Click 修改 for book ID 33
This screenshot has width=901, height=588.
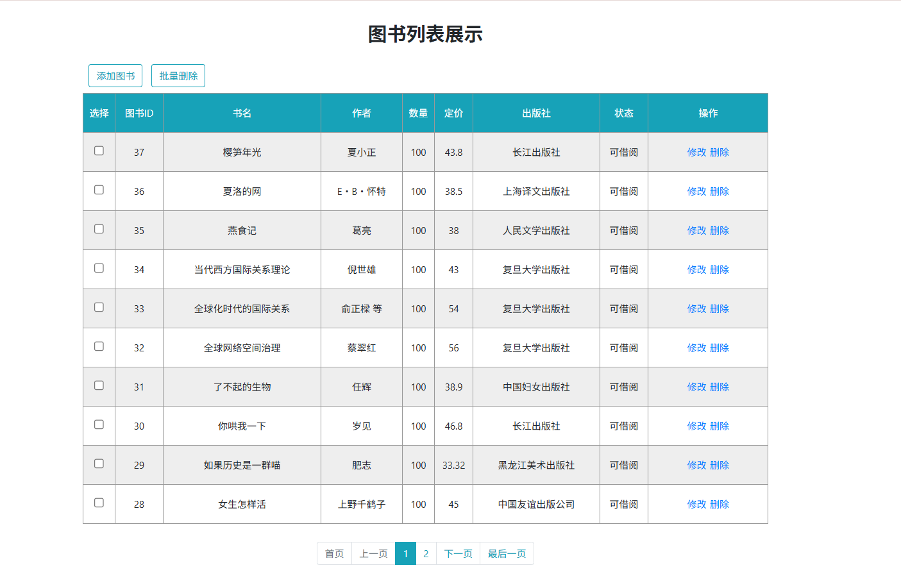[x=696, y=308]
